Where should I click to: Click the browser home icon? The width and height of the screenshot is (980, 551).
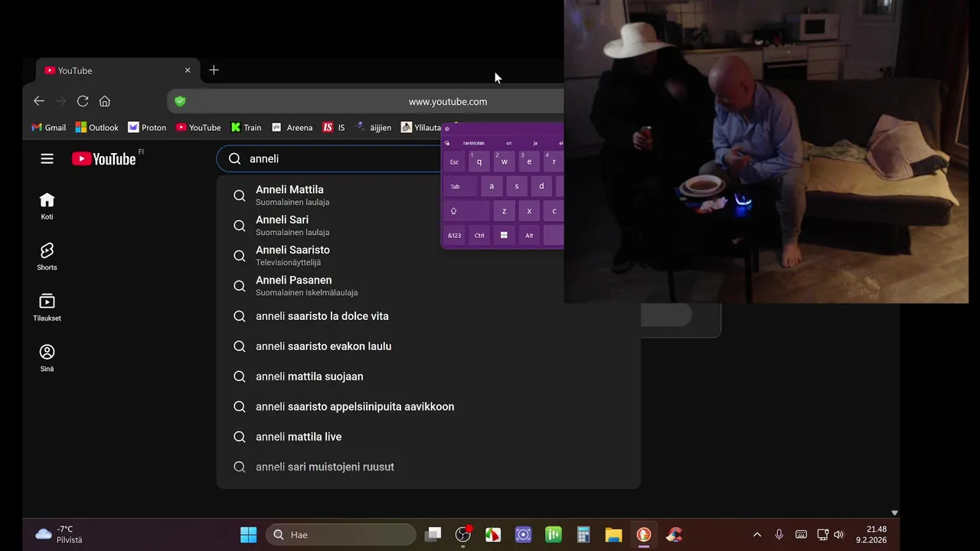(105, 101)
